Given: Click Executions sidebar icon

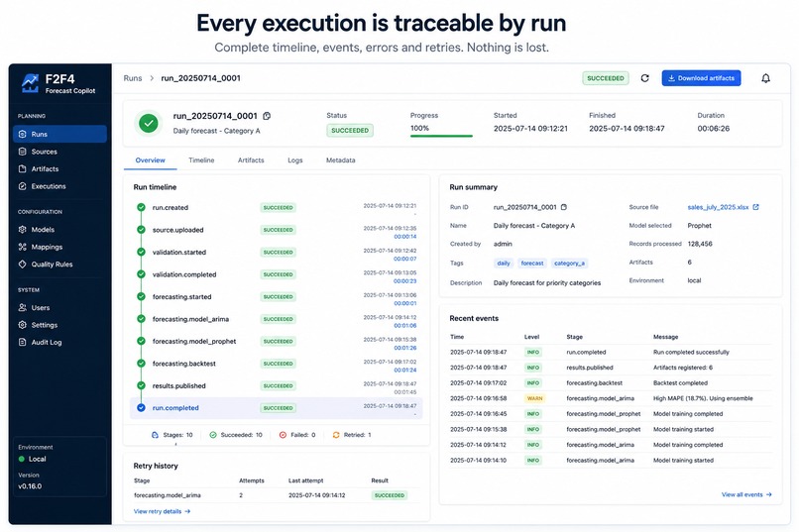Looking at the screenshot, I should [x=23, y=186].
